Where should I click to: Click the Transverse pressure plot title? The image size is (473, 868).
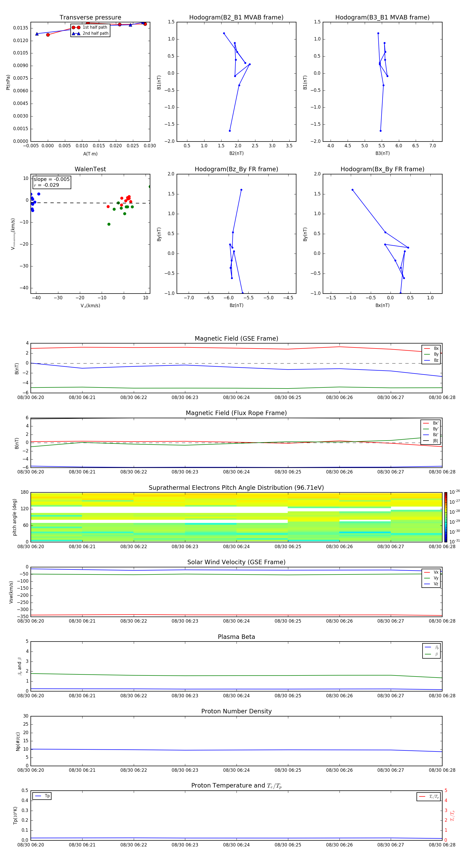coord(90,18)
